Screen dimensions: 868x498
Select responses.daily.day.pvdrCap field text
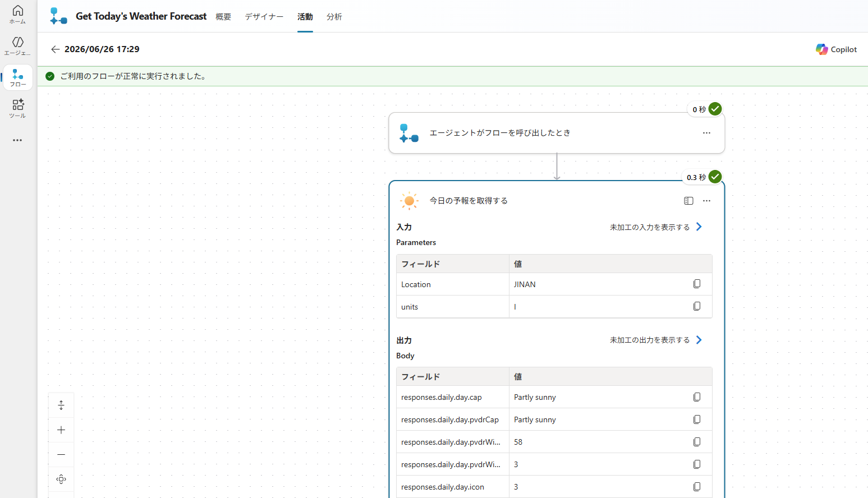point(450,419)
